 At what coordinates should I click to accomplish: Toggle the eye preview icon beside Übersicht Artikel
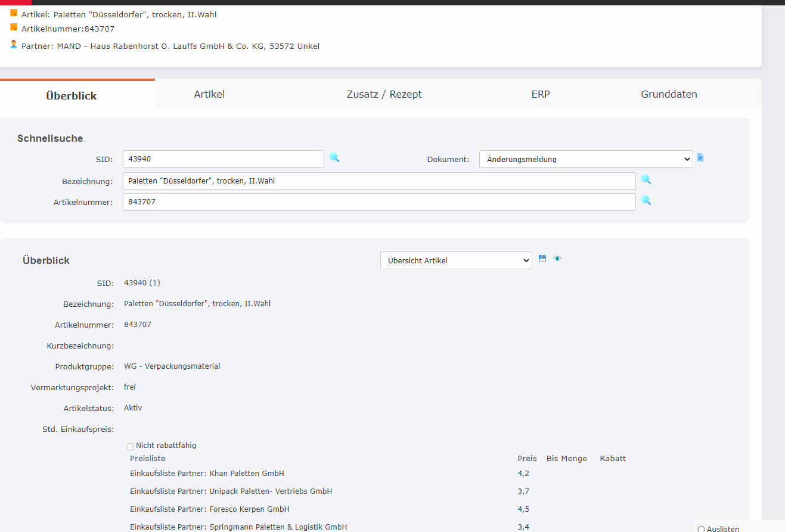[x=557, y=259]
